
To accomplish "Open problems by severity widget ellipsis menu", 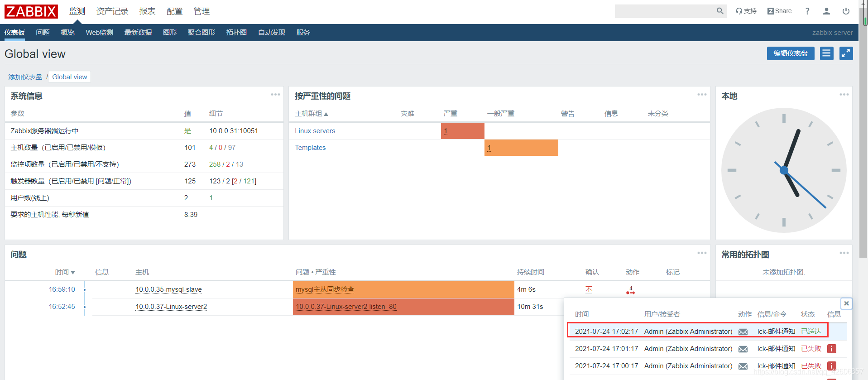I will coord(702,95).
